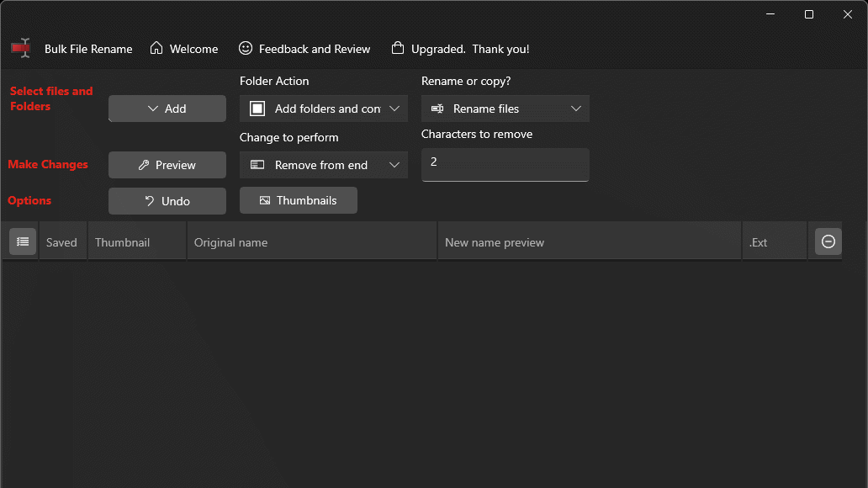The width and height of the screenshot is (868, 488).
Task: Open the Add files dropdown button
Action: point(167,109)
